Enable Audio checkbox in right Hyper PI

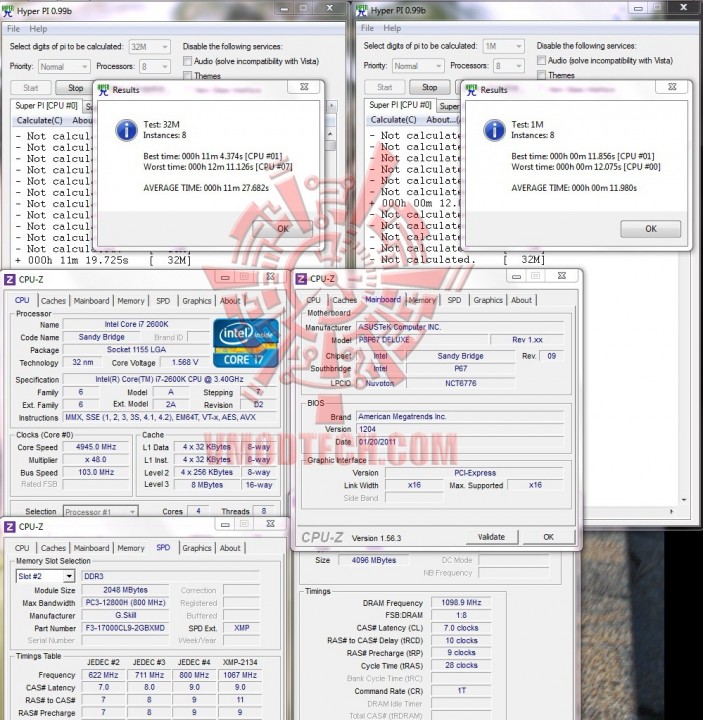click(x=541, y=60)
